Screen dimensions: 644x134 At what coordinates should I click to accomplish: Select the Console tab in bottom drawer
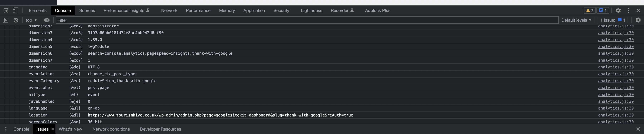[x=21, y=129]
